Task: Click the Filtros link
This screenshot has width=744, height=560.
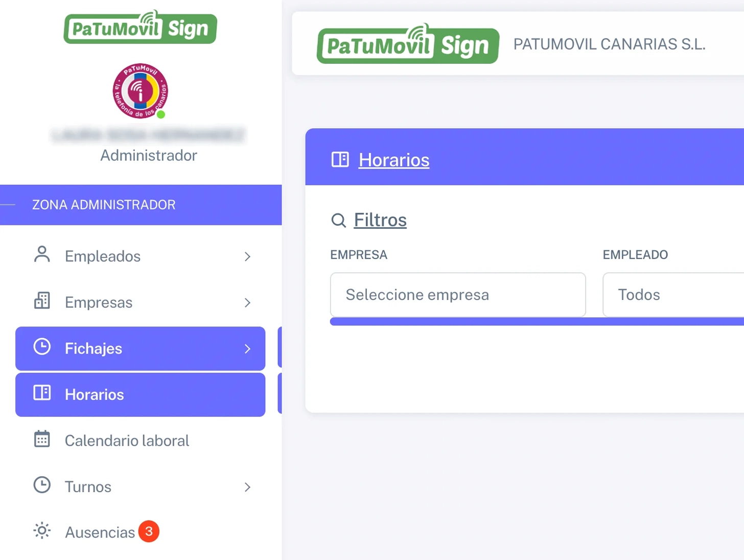Action: (x=380, y=220)
